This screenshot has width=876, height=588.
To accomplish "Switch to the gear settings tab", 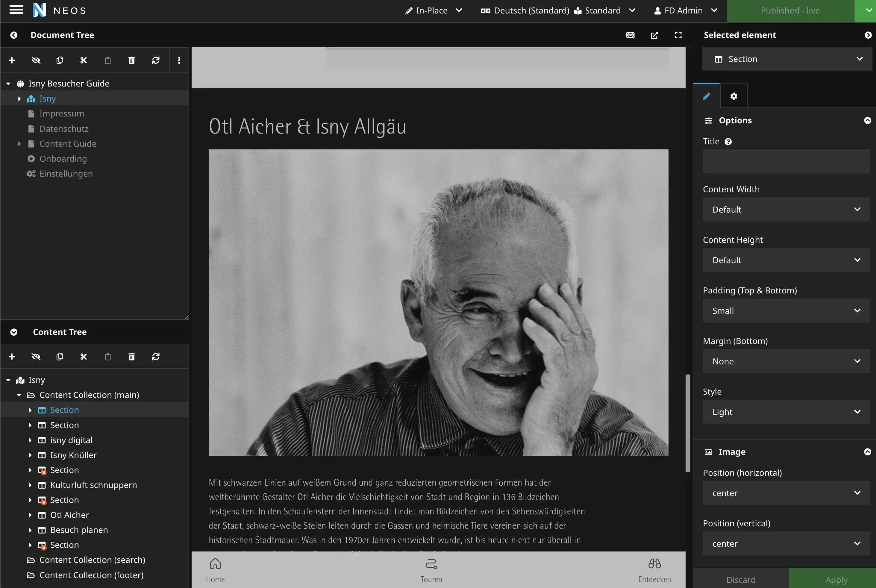I will (x=734, y=96).
